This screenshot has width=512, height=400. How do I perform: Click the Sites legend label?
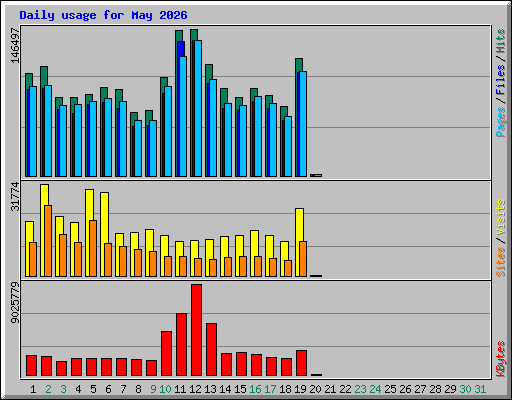[x=500, y=262]
